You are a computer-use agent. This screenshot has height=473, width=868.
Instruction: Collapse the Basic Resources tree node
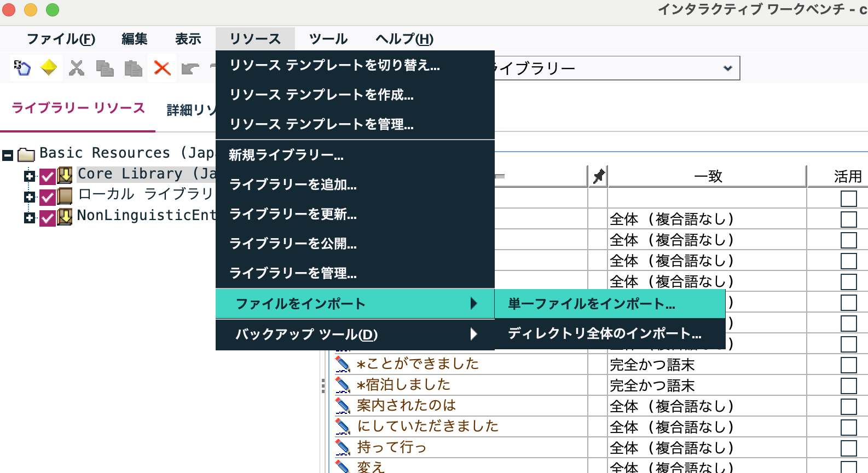(8, 155)
